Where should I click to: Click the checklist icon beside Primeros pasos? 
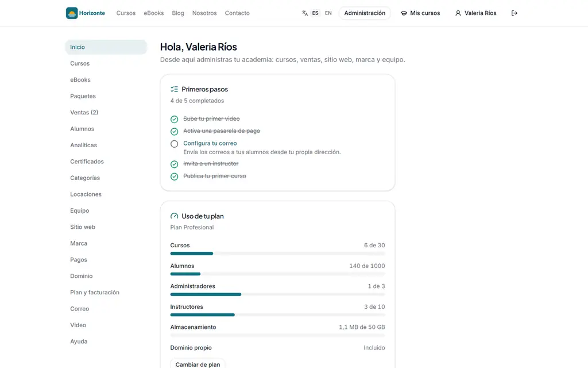(174, 89)
